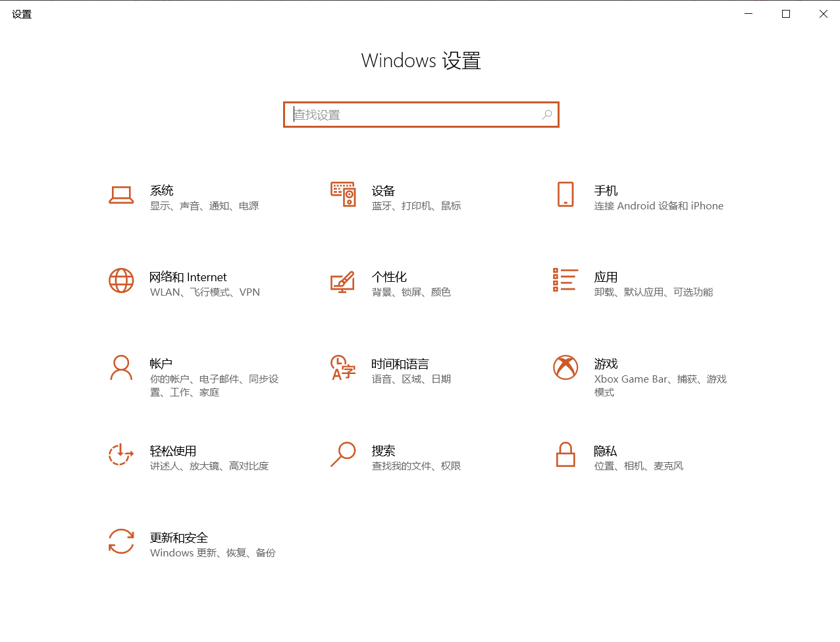
Task: Select the 手机 phone icon
Action: pyautogui.click(x=565, y=194)
